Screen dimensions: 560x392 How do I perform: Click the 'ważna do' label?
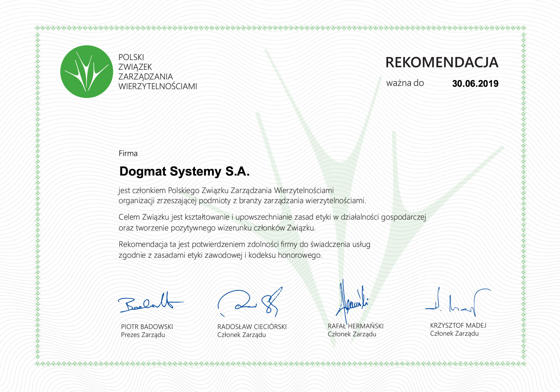click(x=405, y=83)
